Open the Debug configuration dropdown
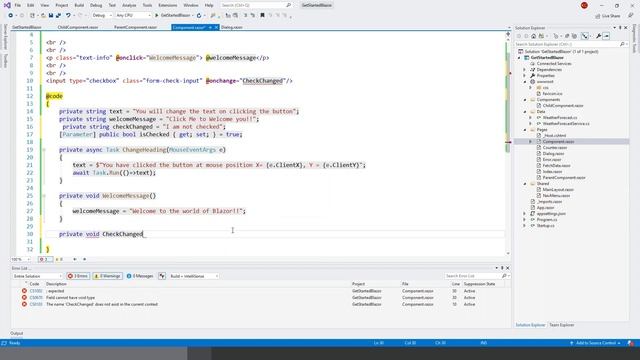 click(102, 16)
